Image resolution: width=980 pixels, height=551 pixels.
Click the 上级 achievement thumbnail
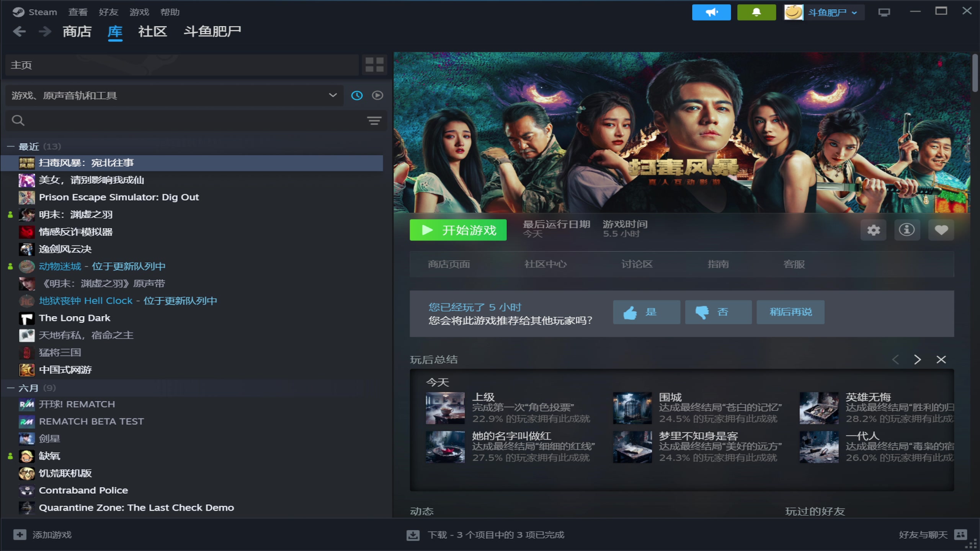(445, 408)
